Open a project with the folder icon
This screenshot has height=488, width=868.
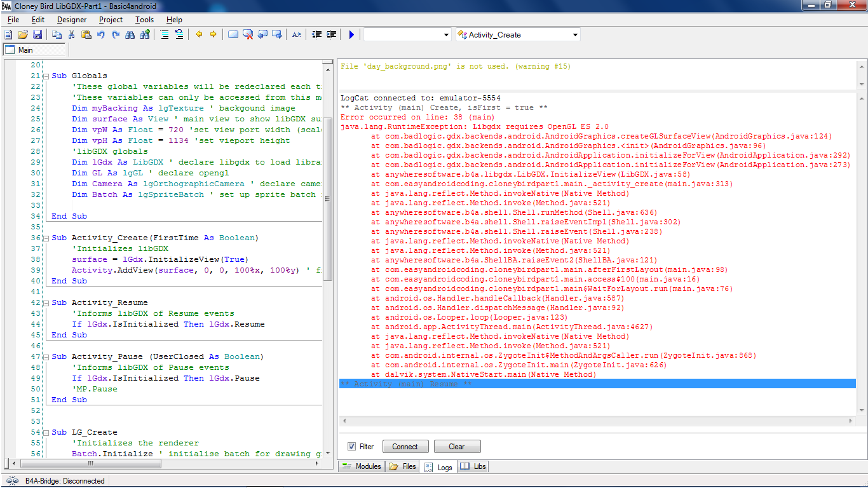(23, 34)
